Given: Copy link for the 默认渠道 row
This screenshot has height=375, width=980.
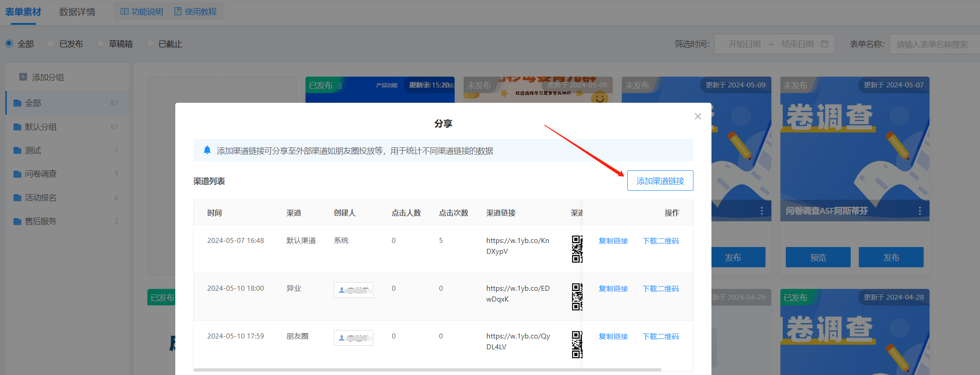Looking at the screenshot, I should click(x=613, y=241).
